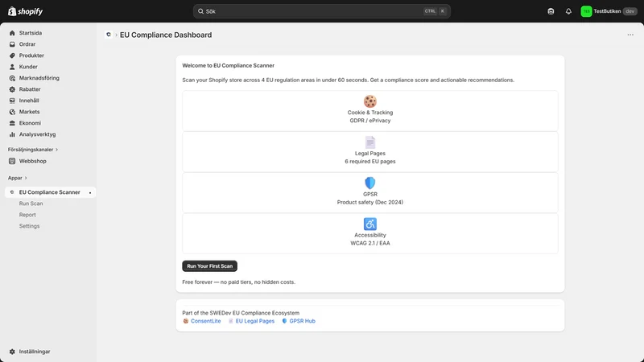644x362 pixels.
Task: Click the Produkter tag icon
Action: coord(12,56)
